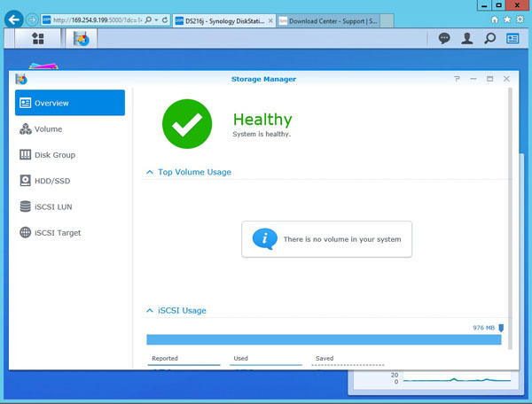Click the Volume cubes icon
The width and height of the screenshot is (532, 404).
(x=26, y=129)
